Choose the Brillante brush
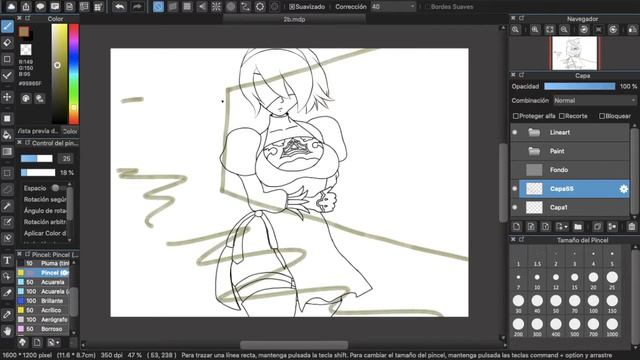The width and height of the screenshot is (640, 360). pos(43,301)
